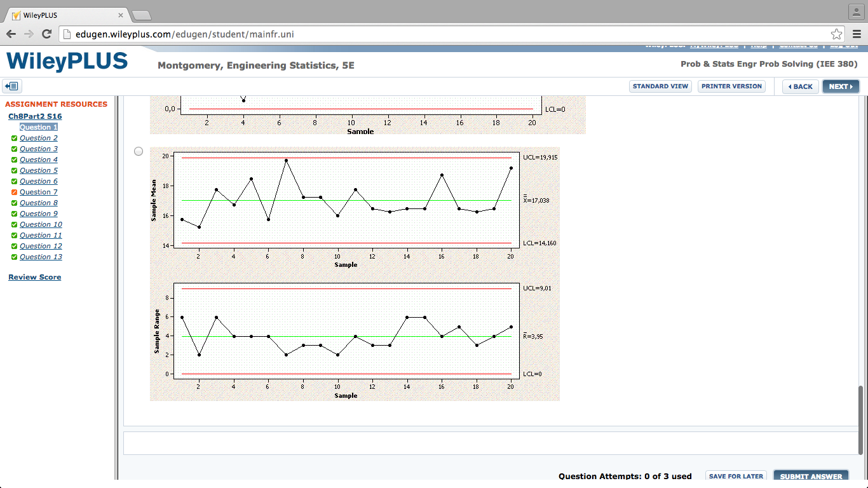Click the browser back arrow
The width and height of the screenshot is (868, 488).
coord(11,34)
